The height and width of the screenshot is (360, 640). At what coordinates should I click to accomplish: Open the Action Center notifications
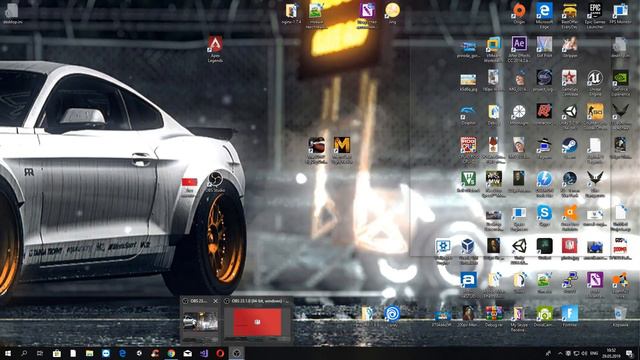[x=629, y=353]
